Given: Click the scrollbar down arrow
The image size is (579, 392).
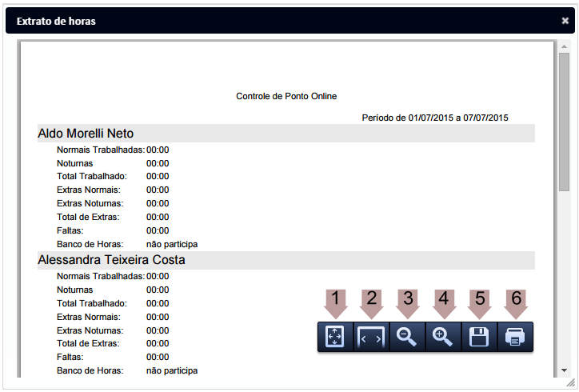Looking at the screenshot, I should pos(564,370).
